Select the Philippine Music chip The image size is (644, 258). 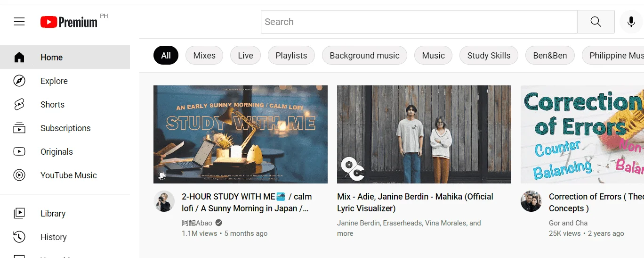(613, 56)
